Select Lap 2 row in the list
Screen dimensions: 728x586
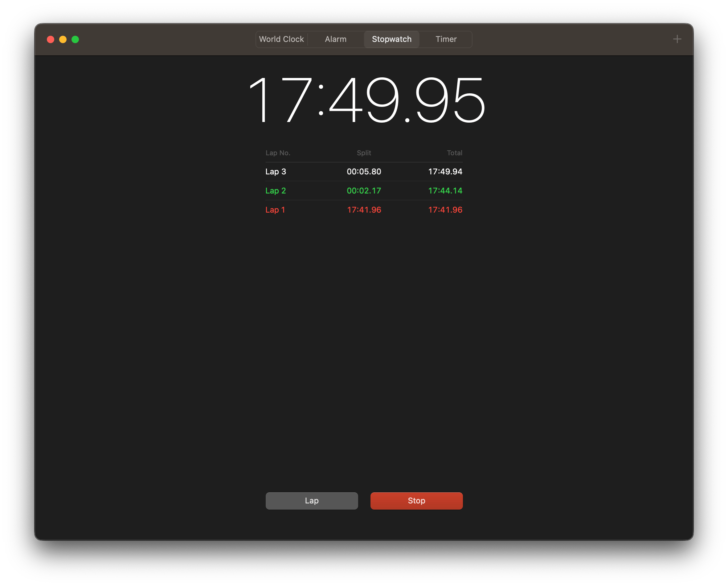pyautogui.click(x=364, y=190)
